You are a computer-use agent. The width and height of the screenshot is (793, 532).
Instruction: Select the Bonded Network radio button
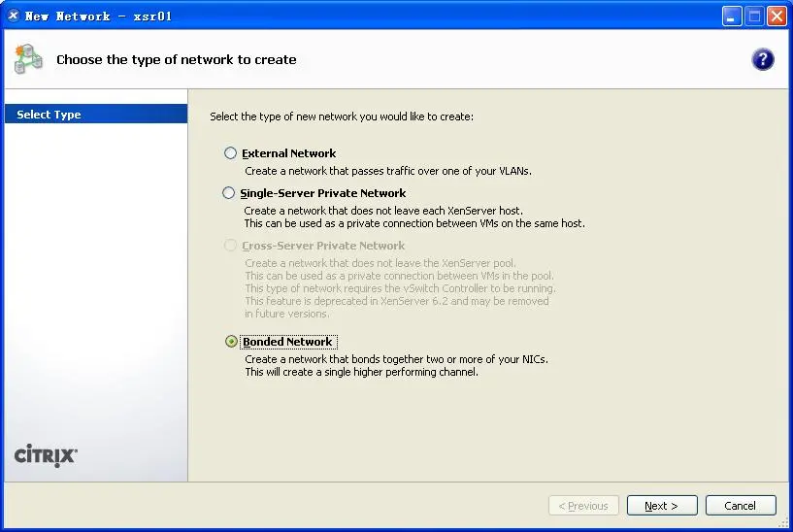231,342
